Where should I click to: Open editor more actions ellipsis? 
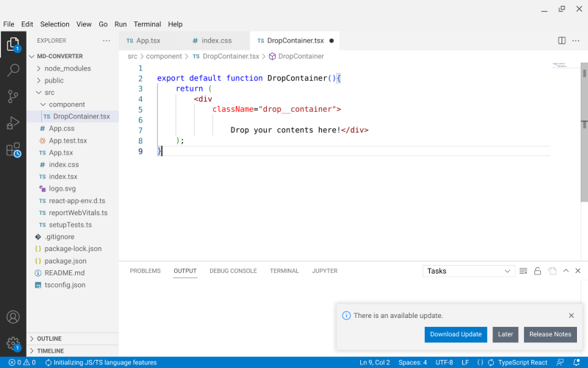[576, 40]
